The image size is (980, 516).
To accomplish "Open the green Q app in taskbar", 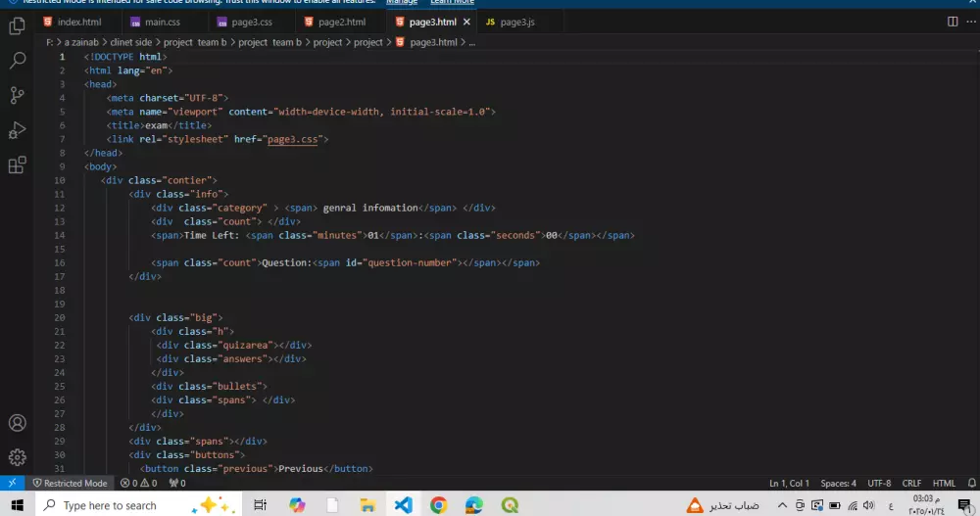I will [510, 505].
